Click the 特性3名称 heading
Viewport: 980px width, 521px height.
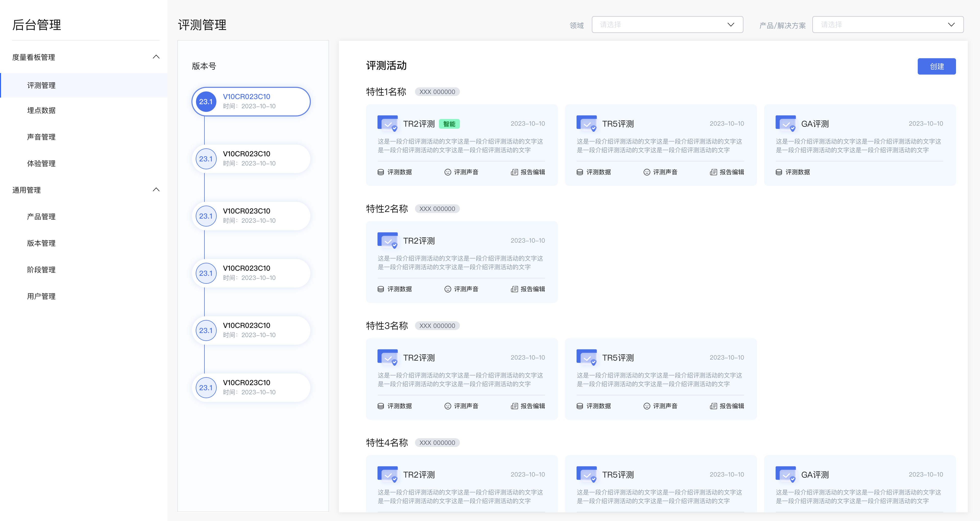coord(387,326)
